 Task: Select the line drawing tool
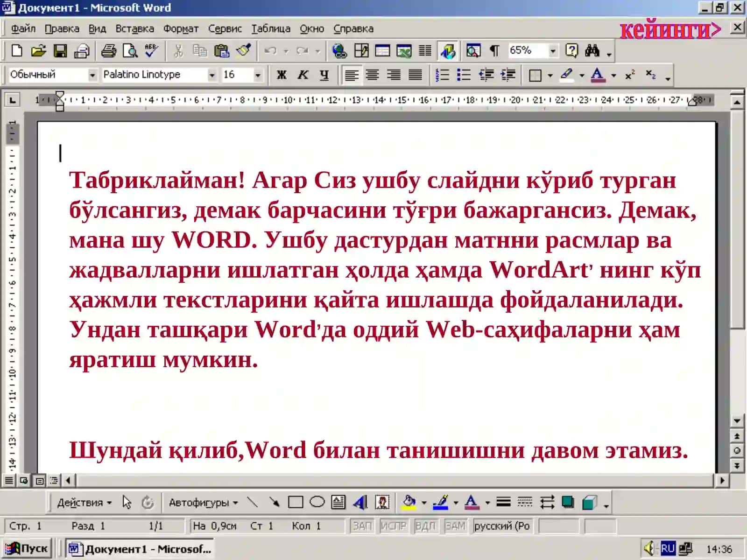[x=252, y=502]
